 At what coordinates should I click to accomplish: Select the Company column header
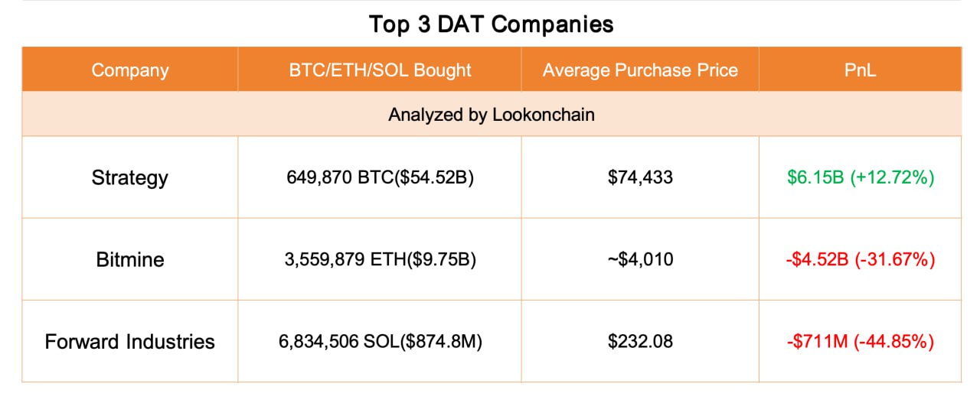click(129, 70)
